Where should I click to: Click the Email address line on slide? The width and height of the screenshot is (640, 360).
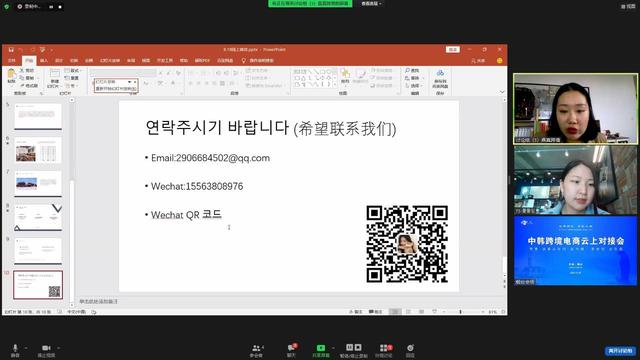(210, 158)
